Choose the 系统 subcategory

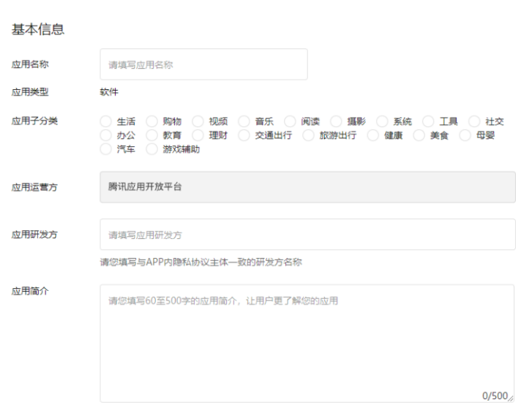[382, 121]
